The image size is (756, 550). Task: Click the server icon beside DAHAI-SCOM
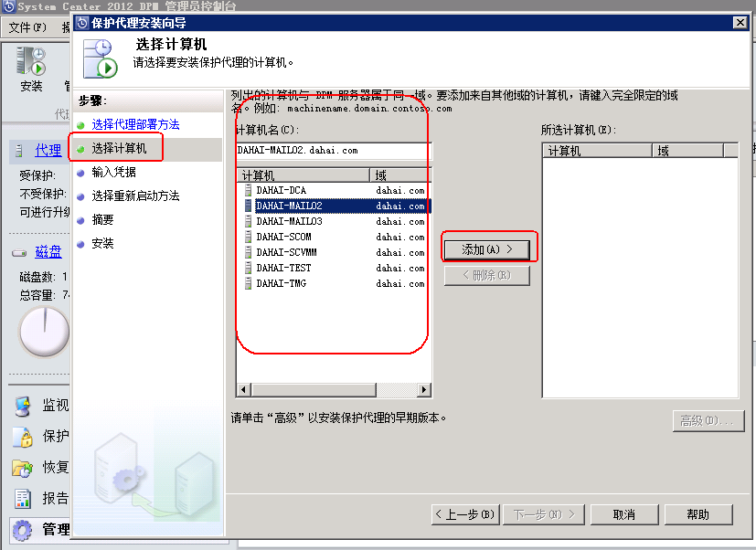click(x=249, y=237)
